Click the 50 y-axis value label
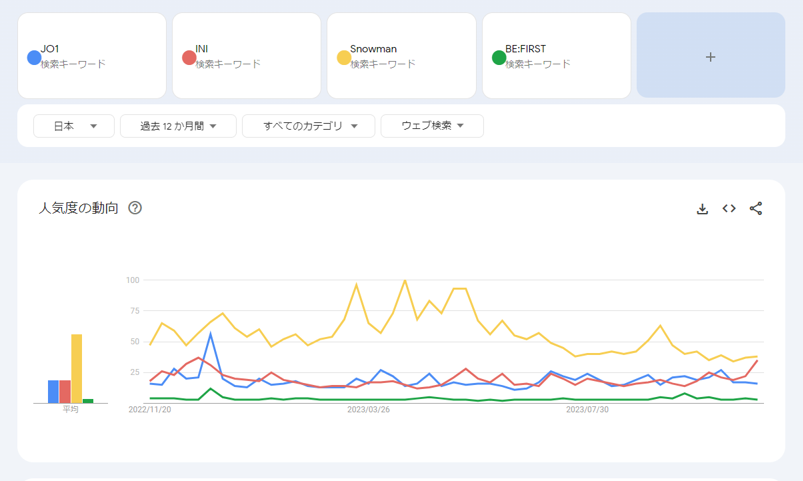Image resolution: width=803 pixels, height=481 pixels. coord(135,342)
